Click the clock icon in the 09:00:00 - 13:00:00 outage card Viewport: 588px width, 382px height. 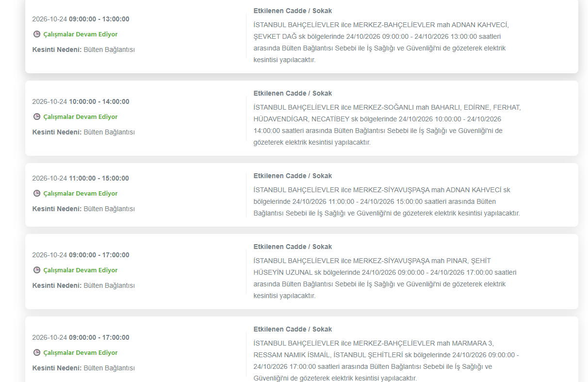[36, 34]
